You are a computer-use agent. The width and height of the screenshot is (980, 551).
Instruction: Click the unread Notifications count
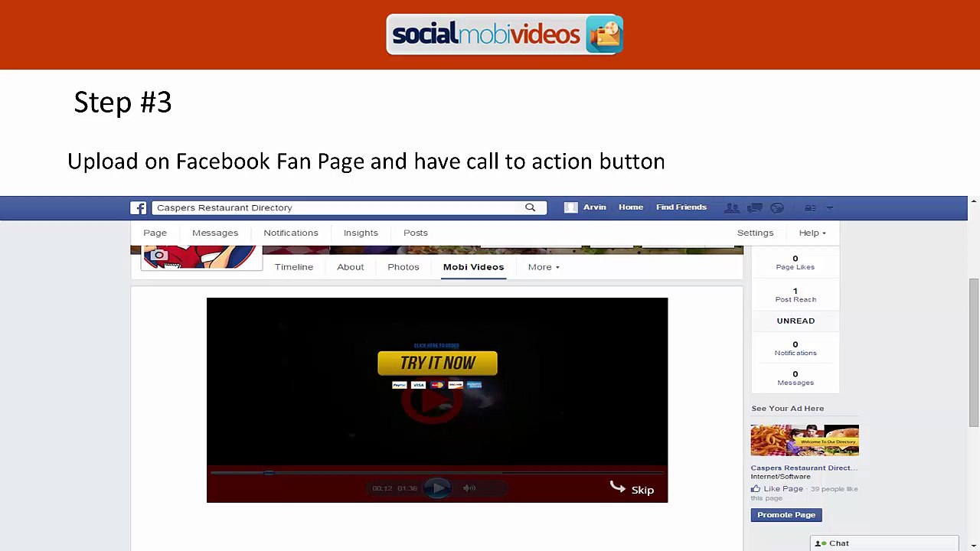coord(795,344)
